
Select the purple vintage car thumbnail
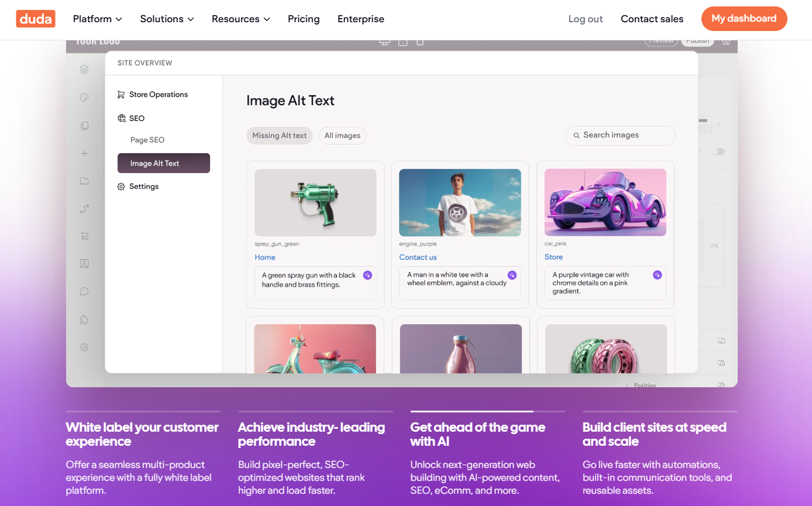click(x=605, y=202)
